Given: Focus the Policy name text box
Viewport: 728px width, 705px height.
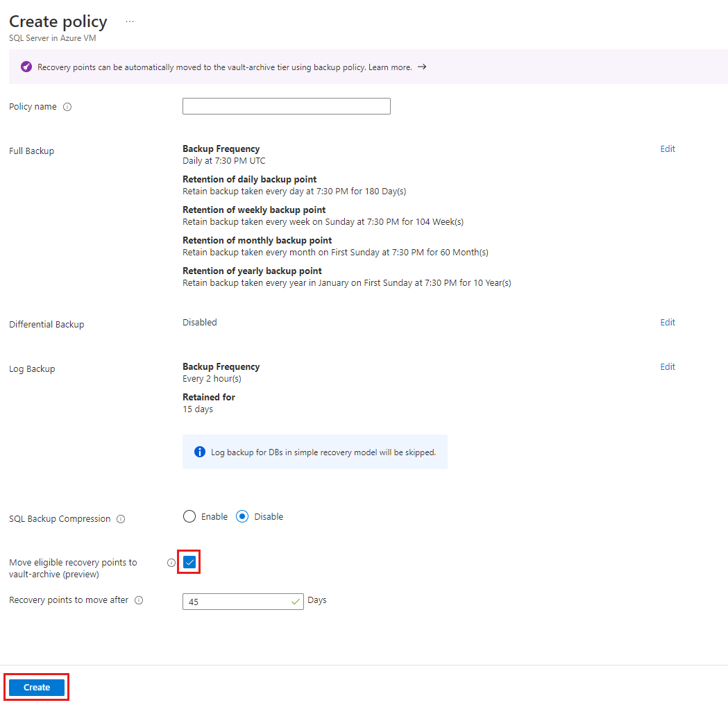Looking at the screenshot, I should click(287, 106).
